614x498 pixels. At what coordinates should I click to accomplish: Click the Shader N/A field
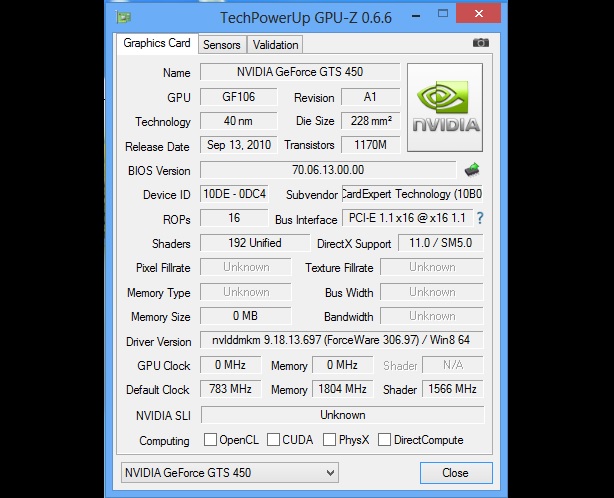coord(453,365)
